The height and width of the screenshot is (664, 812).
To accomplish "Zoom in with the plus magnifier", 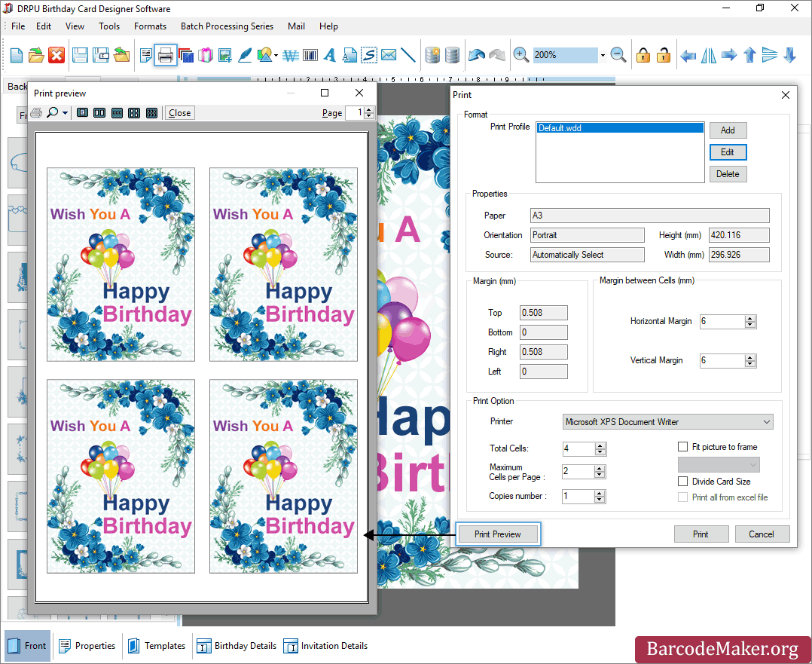I will [520, 54].
